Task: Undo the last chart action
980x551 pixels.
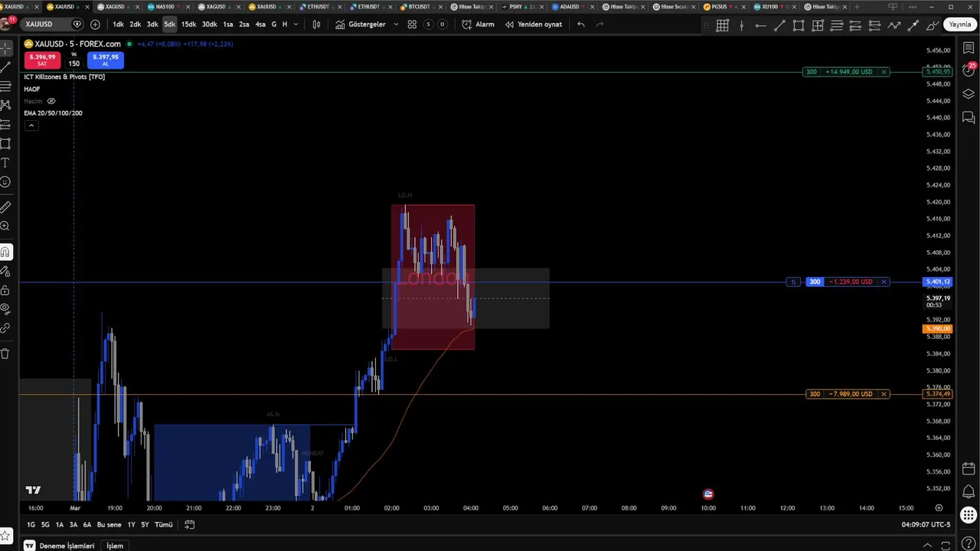Action: point(581,24)
